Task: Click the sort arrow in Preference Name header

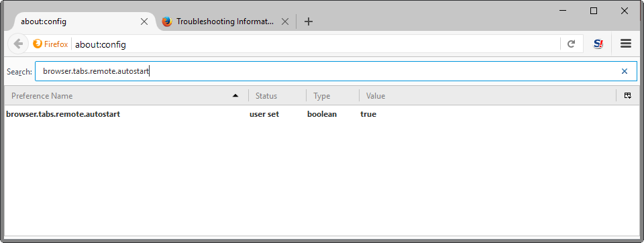Action: click(x=235, y=95)
